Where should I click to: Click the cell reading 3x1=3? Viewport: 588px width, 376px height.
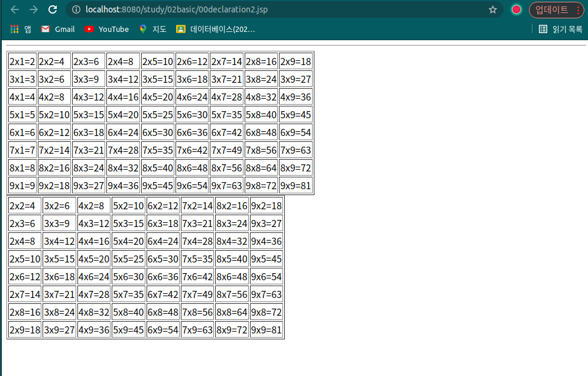click(x=22, y=79)
